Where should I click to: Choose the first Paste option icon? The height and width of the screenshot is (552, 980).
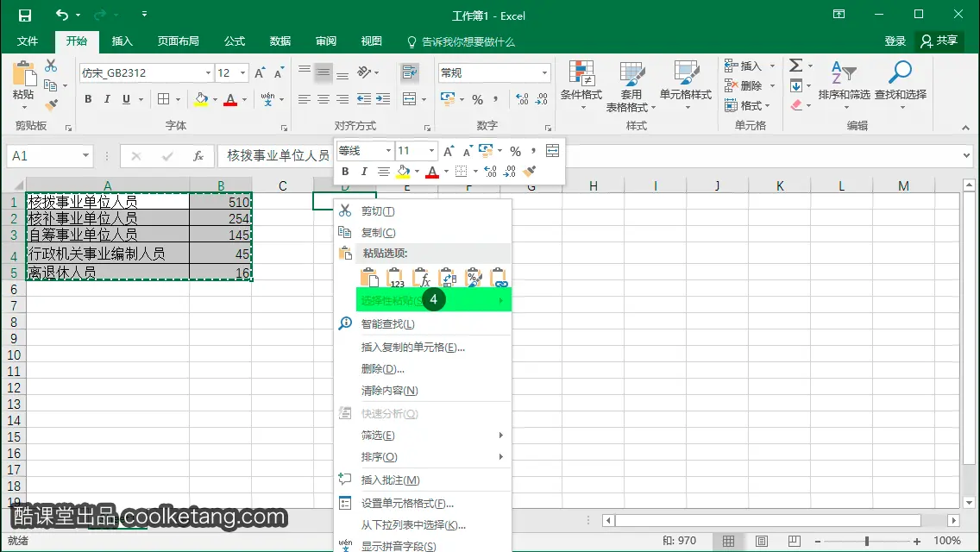tap(369, 278)
